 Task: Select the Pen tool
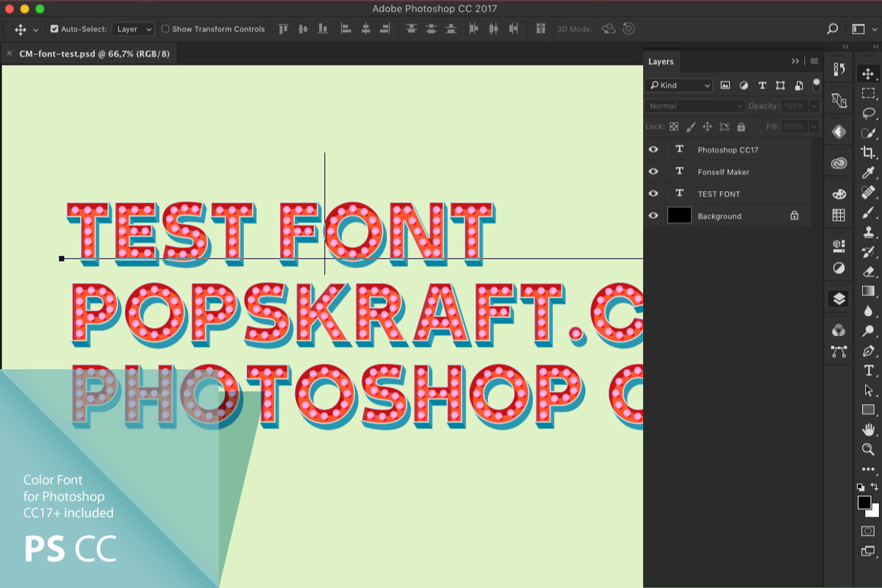pyautogui.click(x=868, y=351)
